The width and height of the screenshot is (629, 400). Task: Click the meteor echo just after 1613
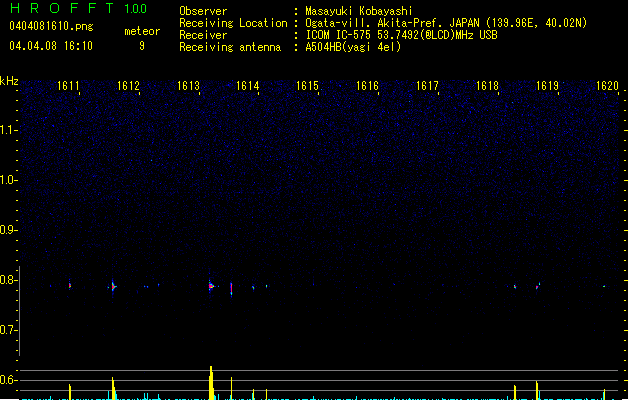click(211, 286)
